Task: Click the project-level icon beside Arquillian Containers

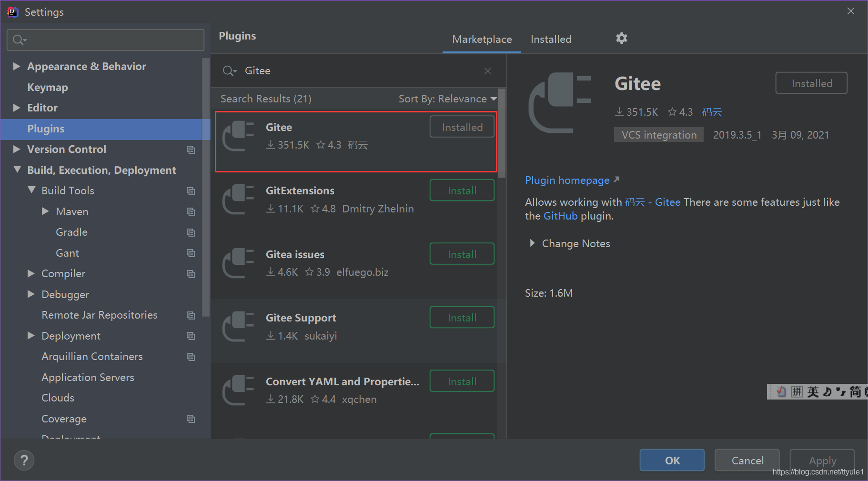Action: [x=191, y=357]
